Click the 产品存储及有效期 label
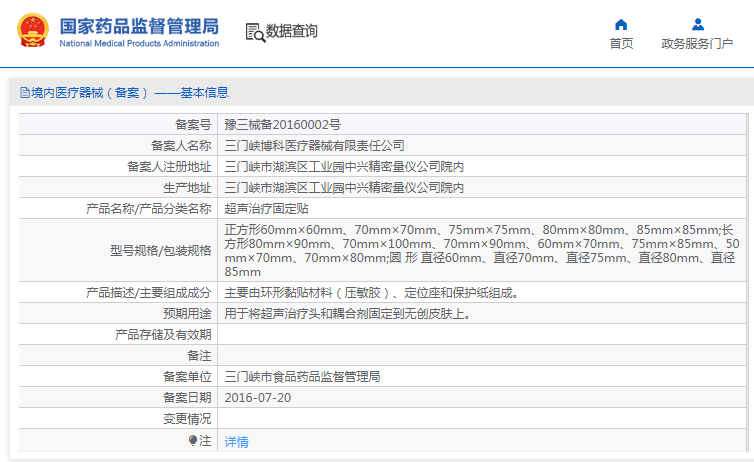The width and height of the screenshot is (754, 462). 163,335
